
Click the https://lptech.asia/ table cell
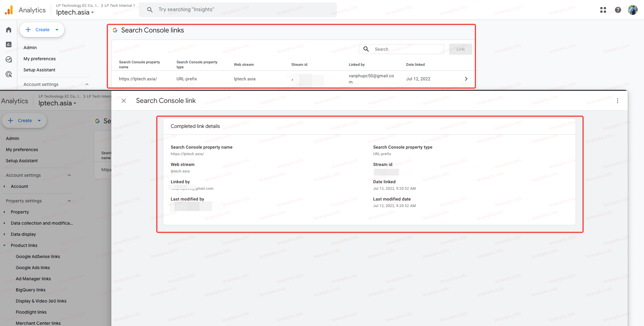coord(138,79)
